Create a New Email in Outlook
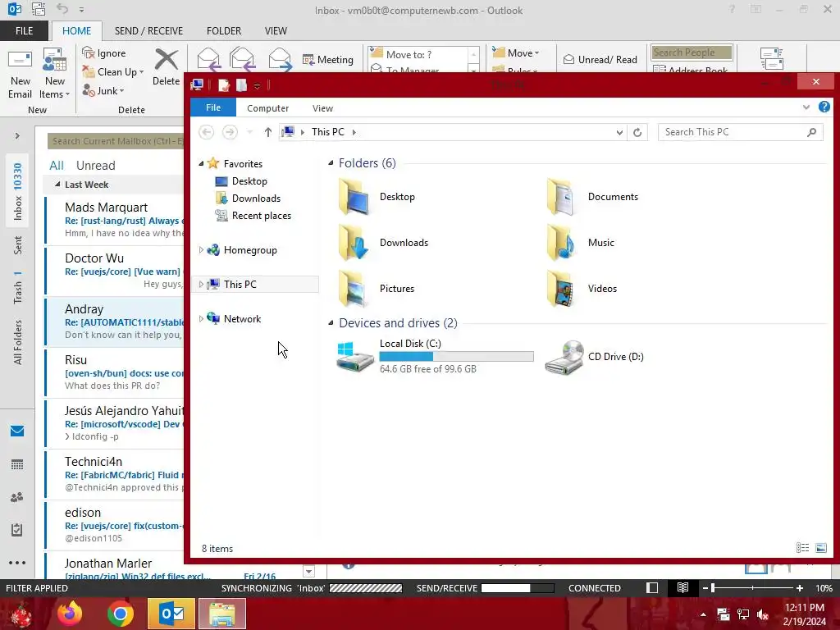Viewport: 840px width, 630px height. [x=21, y=74]
